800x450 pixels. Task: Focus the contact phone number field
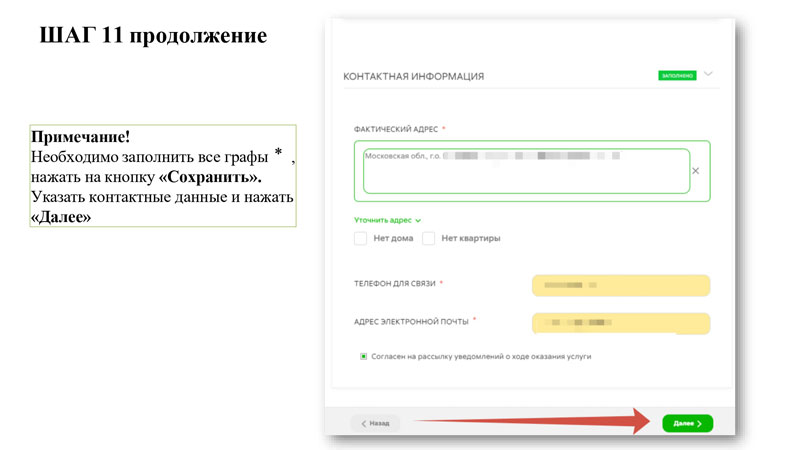coord(621,286)
